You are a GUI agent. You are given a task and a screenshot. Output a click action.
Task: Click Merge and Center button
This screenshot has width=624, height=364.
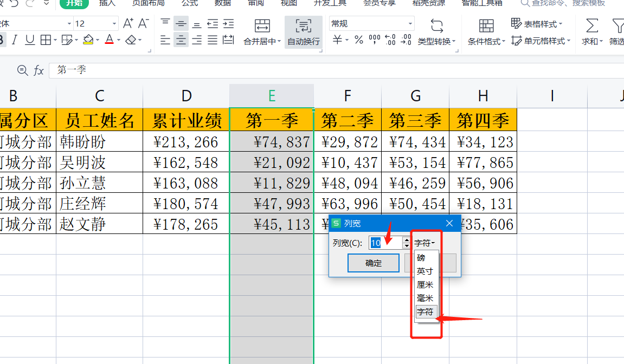pos(262,32)
